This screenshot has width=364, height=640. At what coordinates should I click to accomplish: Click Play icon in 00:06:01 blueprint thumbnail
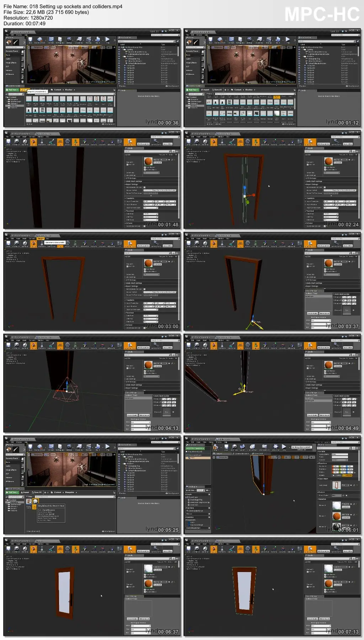(284, 447)
